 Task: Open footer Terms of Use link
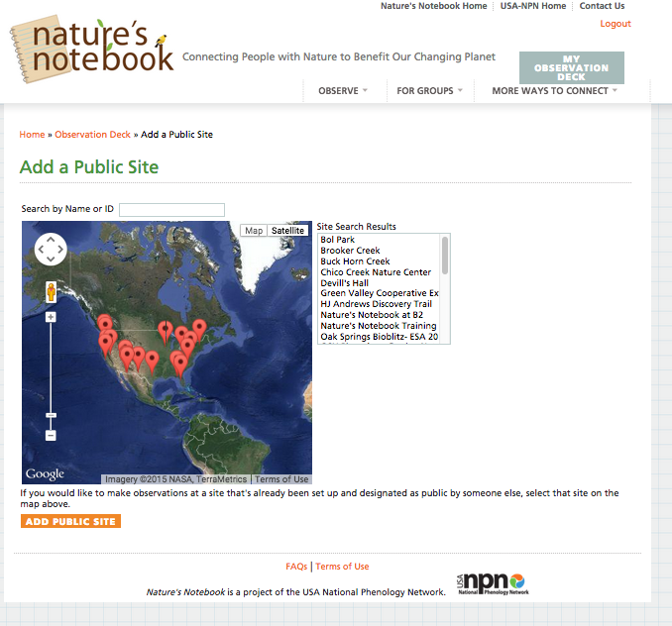coord(342,567)
